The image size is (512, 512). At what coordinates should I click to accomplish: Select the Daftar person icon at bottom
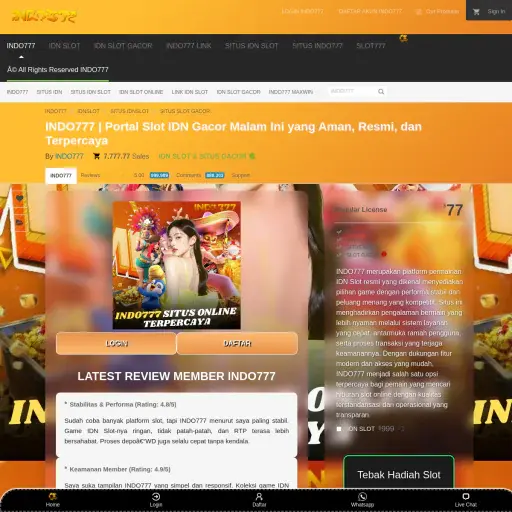point(259,497)
